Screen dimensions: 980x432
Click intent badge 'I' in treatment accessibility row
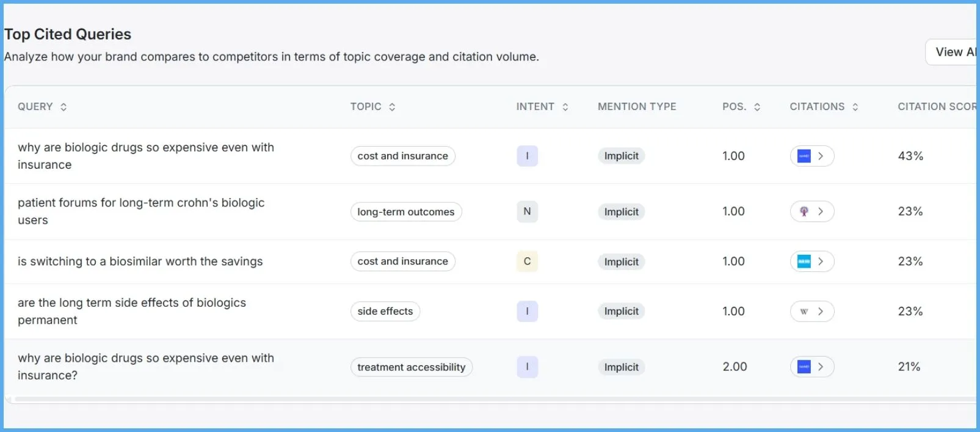pyautogui.click(x=527, y=367)
